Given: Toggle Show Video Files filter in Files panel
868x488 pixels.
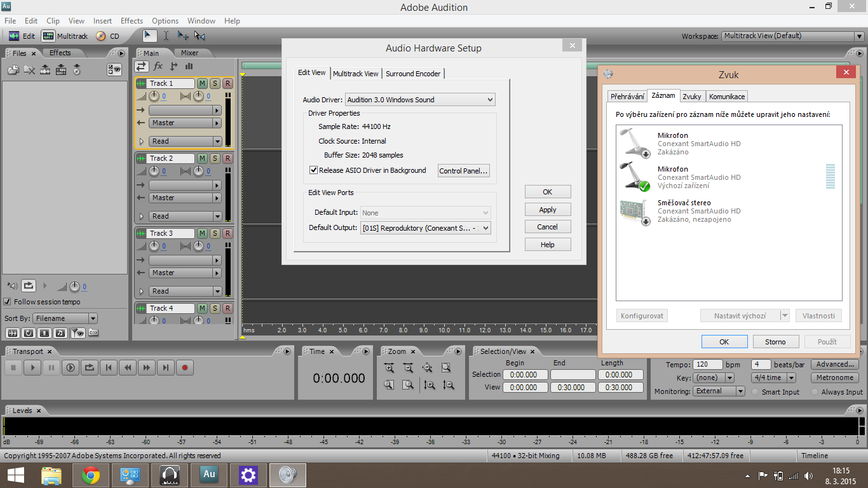Looking at the screenshot, I should (45, 333).
